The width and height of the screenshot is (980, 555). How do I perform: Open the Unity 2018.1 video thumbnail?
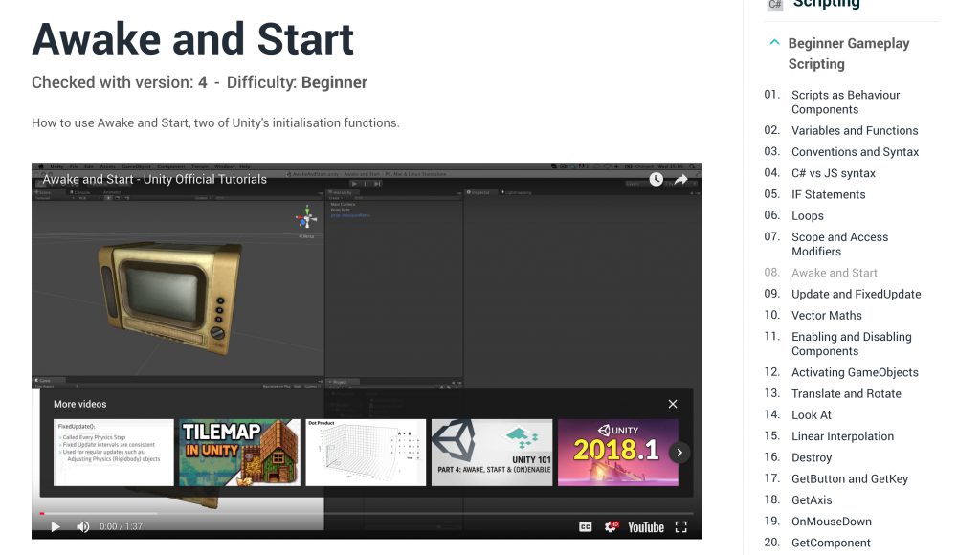(618, 453)
